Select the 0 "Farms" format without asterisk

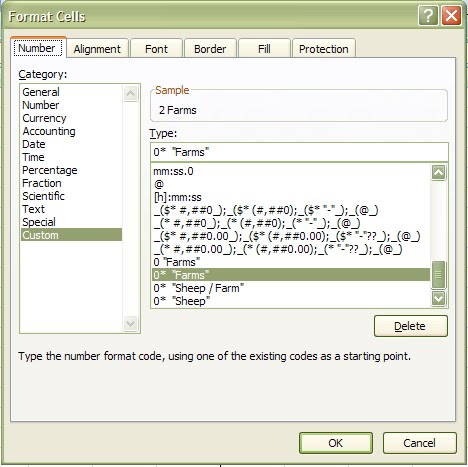click(x=291, y=262)
